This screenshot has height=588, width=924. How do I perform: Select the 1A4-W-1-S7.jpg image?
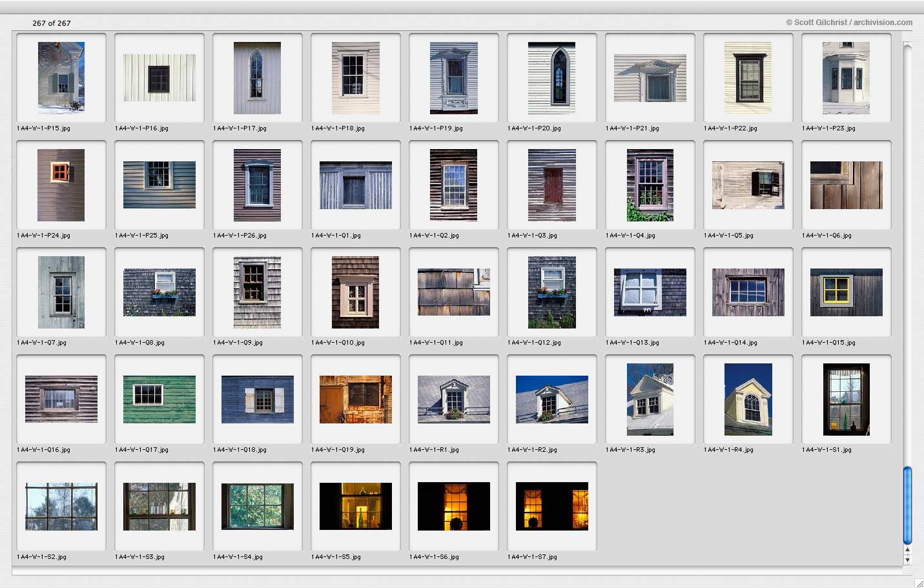coord(552,506)
